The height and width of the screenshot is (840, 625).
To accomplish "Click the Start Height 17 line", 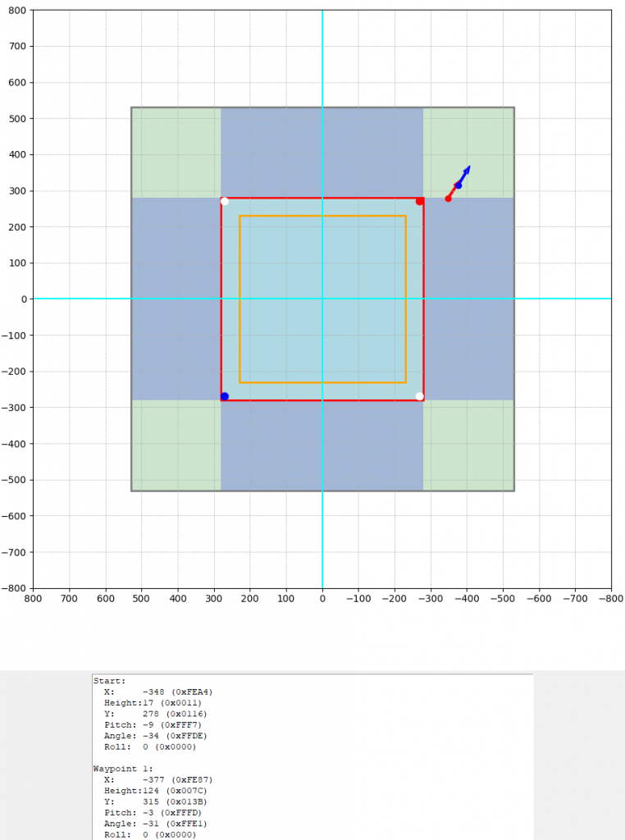I will click(153, 703).
